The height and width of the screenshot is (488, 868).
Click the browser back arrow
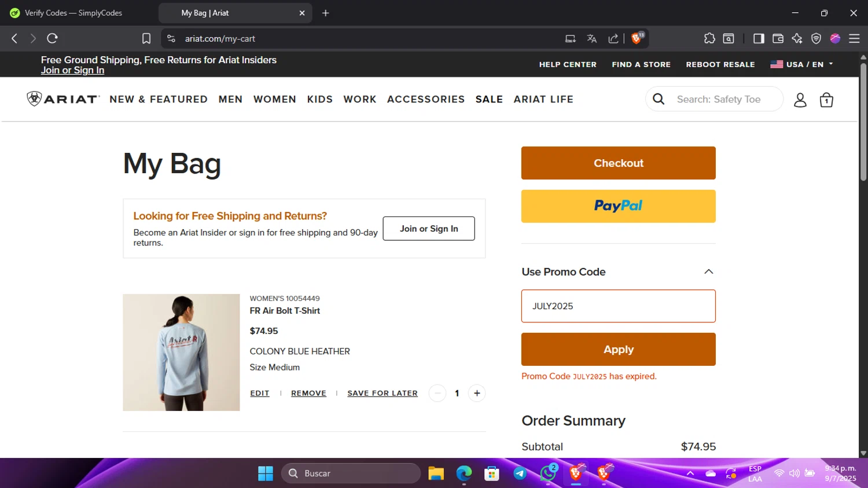coord(14,38)
